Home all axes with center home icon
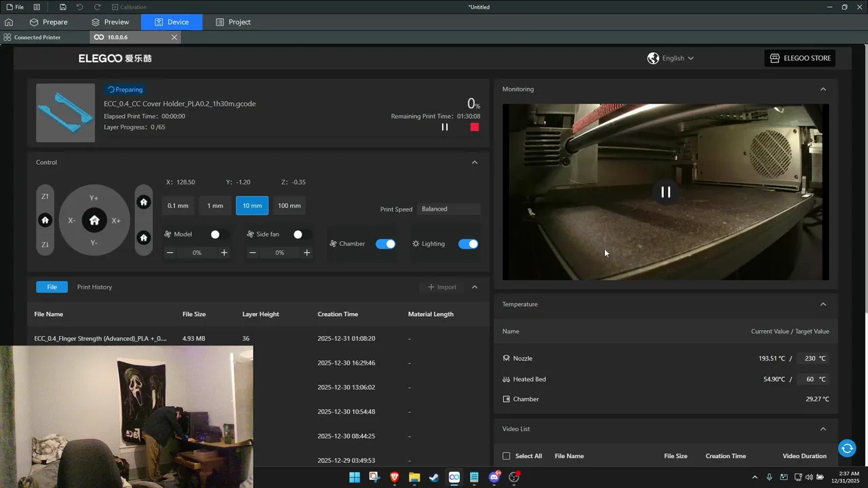Image resolution: width=868 pixels, height=488 pixels. pos(94,220)
